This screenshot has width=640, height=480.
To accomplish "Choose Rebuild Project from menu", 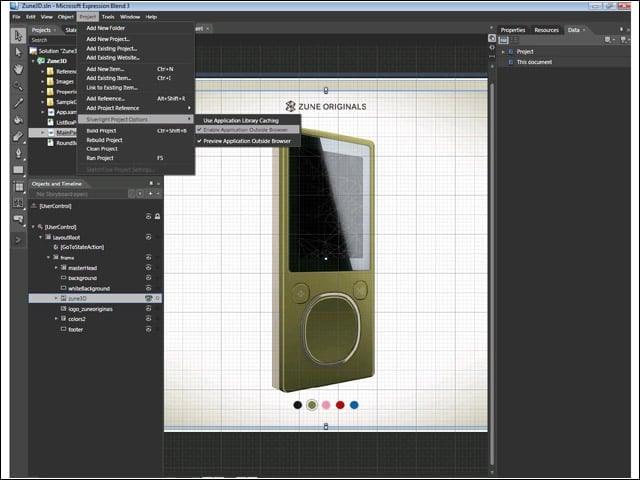I will pos(136,140).
